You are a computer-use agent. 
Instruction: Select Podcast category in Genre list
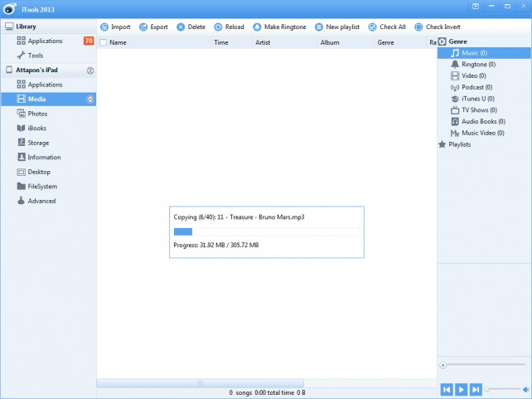coord(477,87)
